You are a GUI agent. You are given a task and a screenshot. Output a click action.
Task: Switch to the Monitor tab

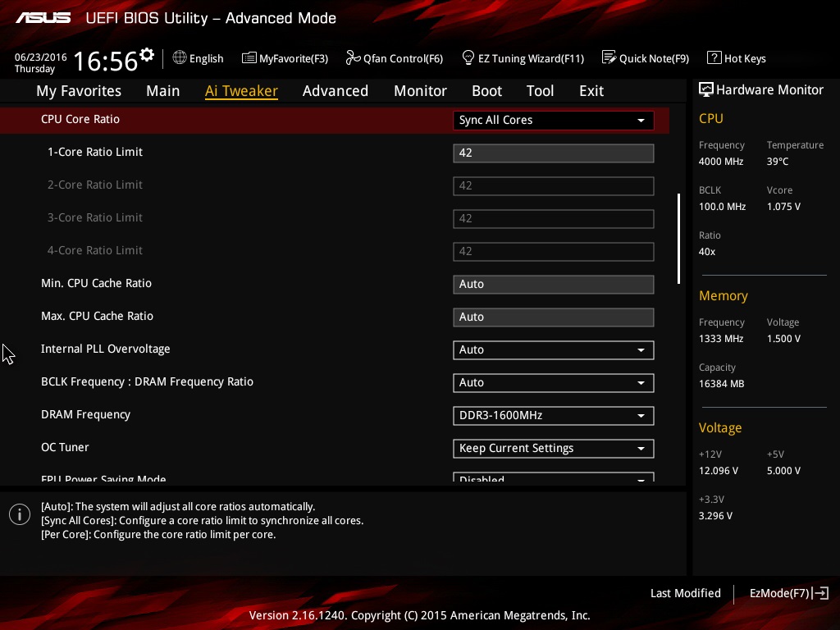(x=420, y=90)
